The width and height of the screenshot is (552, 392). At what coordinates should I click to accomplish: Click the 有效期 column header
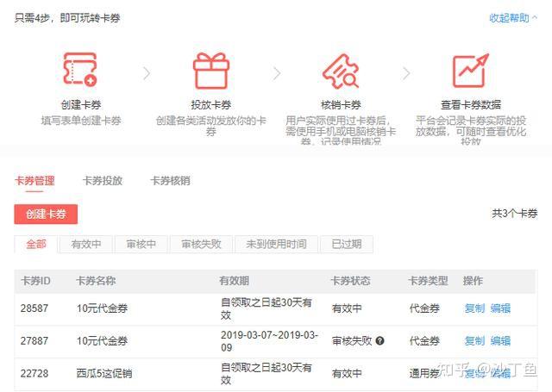[x=234, y=281]
